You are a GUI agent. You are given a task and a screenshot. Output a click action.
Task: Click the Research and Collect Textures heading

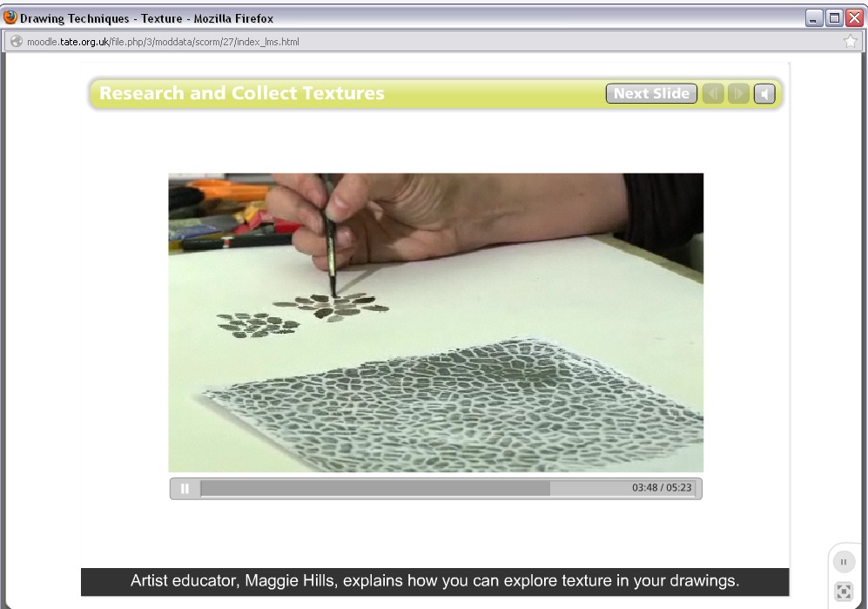pyautogui.click(x=242, y=93)
